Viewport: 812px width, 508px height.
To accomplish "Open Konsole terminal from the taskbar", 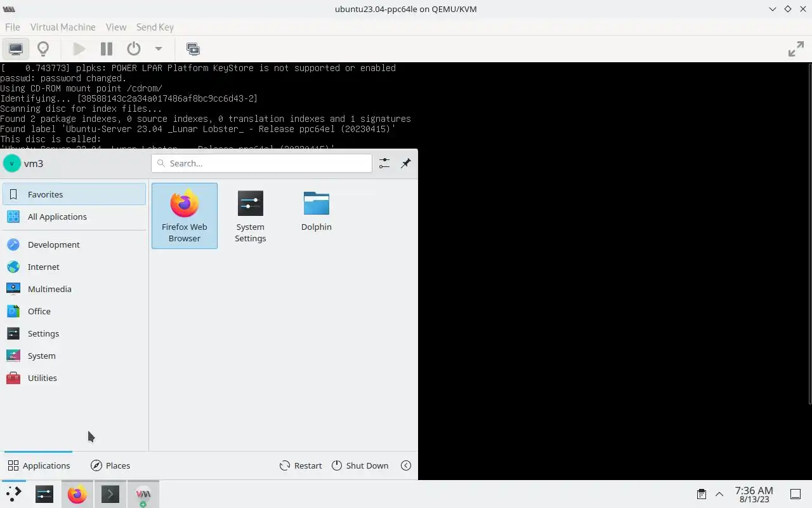I will 110,494.
